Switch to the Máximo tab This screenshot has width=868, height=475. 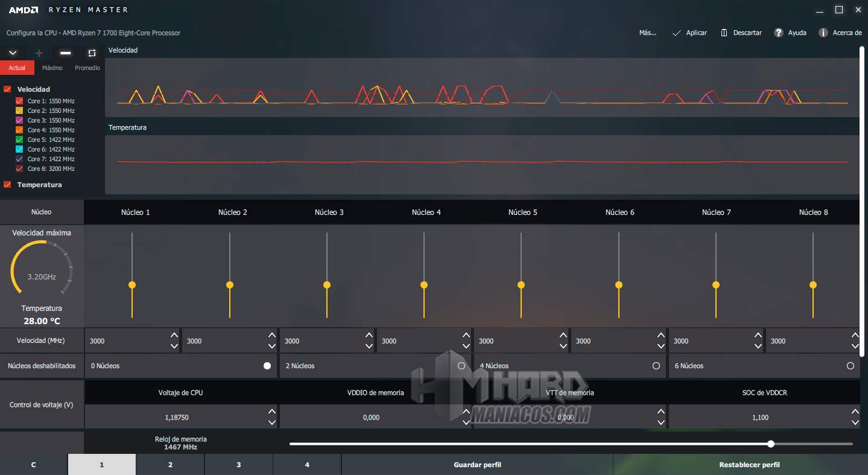[x=52, y=68]
